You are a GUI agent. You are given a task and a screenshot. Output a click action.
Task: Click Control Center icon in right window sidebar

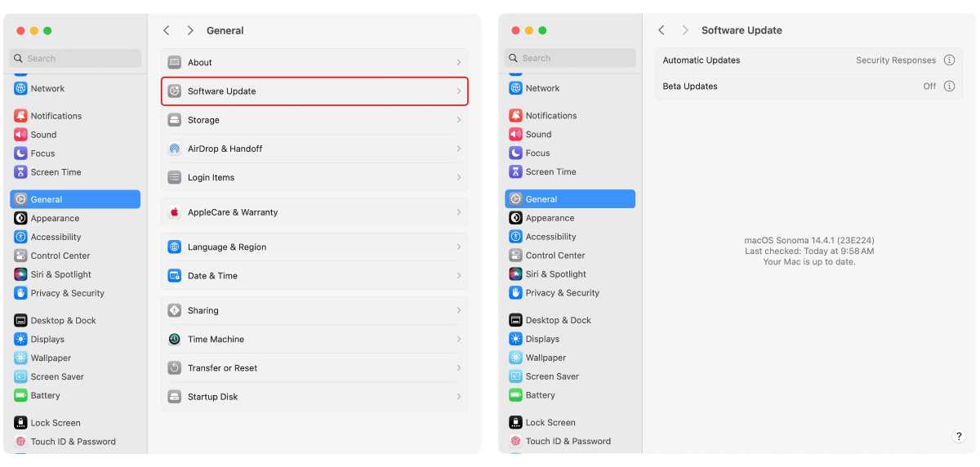point(515,256)
